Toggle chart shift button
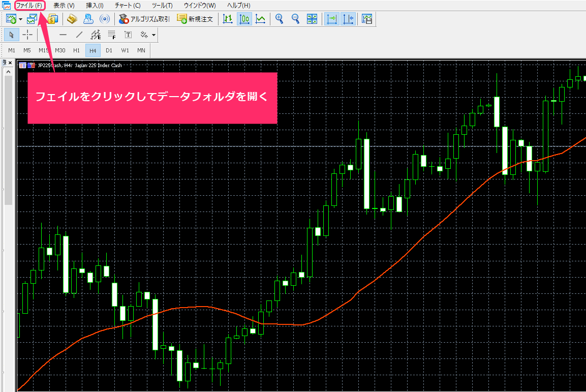This screenshot has width=586, height=392. (x=348, y=19)
